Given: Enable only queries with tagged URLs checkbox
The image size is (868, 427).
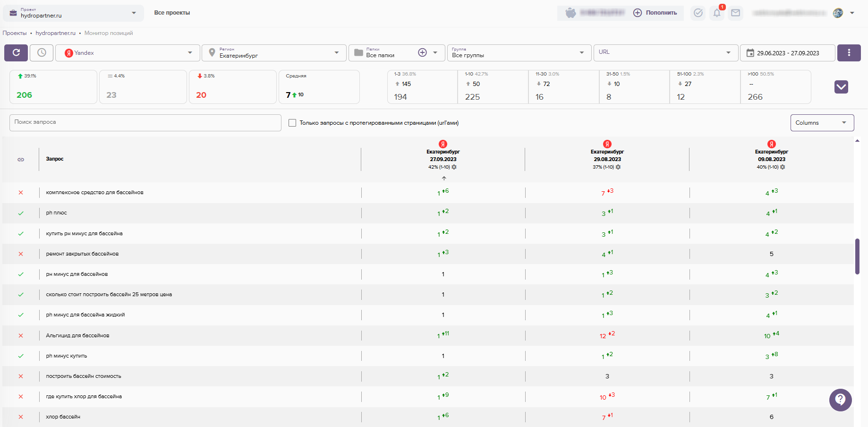Looking at the screenshot, I should pos(292,123).
